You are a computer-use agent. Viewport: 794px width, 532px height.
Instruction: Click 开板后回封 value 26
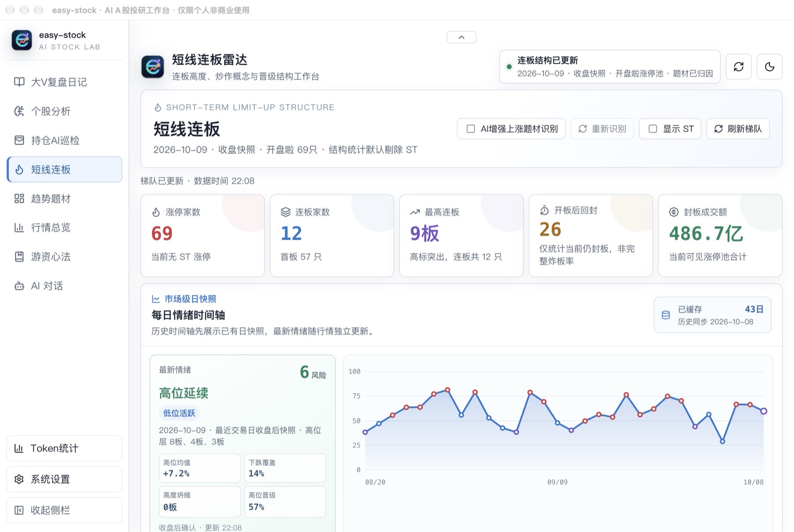550,230
